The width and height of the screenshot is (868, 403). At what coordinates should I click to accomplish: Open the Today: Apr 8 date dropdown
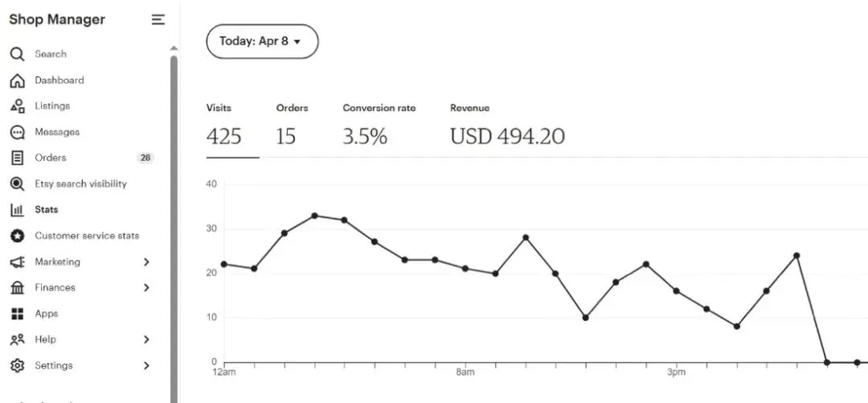coord(262,42)
